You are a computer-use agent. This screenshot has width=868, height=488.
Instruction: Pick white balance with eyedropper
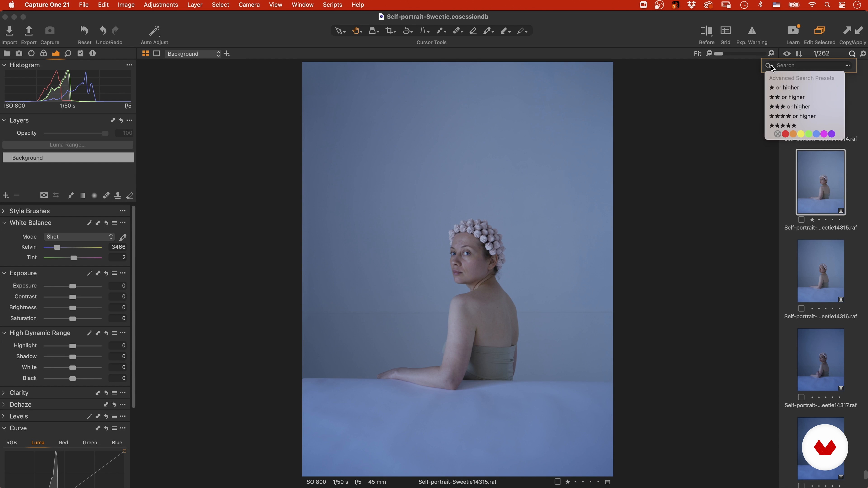[123, 237]
